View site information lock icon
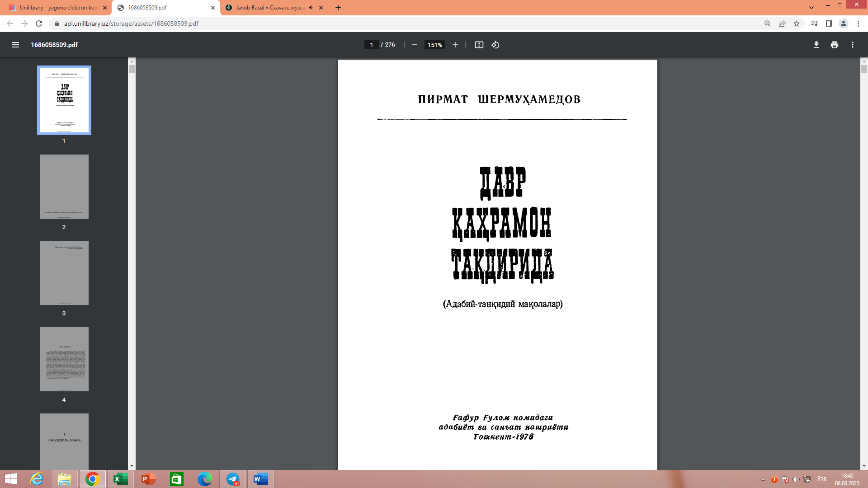Screen dimensions: 868x488 [57, 23]
